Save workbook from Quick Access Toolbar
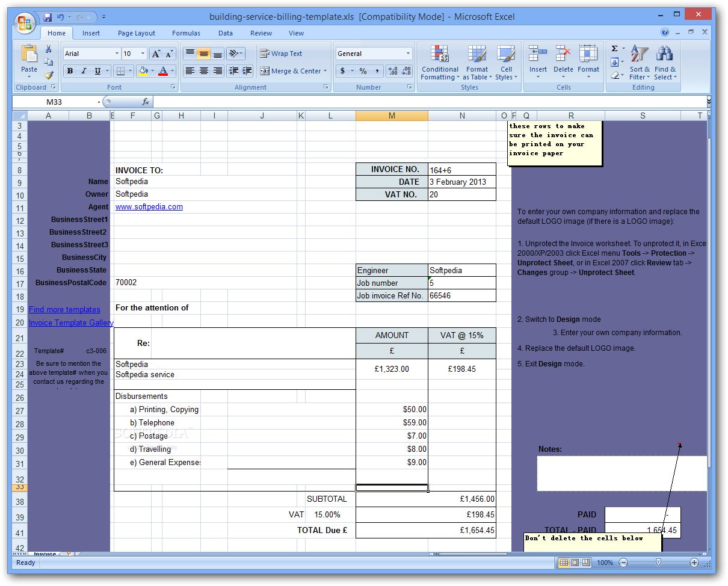 (48, 17)
